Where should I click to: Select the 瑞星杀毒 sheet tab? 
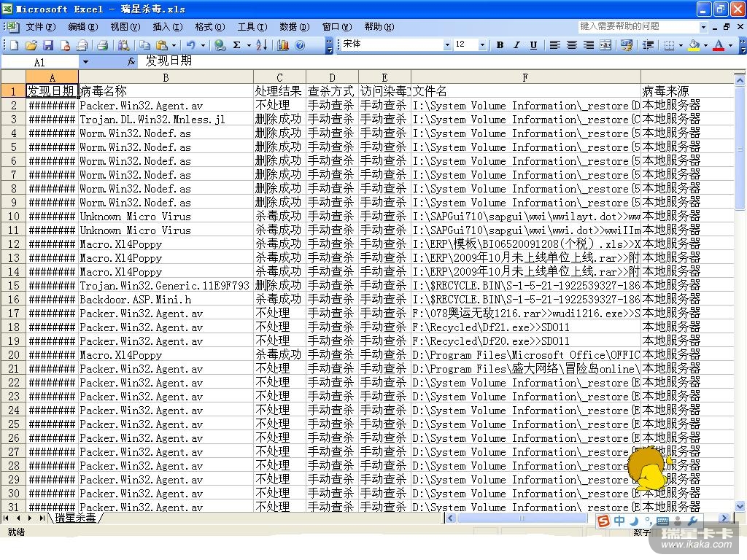pyautogui.click(x=75, y=518)
